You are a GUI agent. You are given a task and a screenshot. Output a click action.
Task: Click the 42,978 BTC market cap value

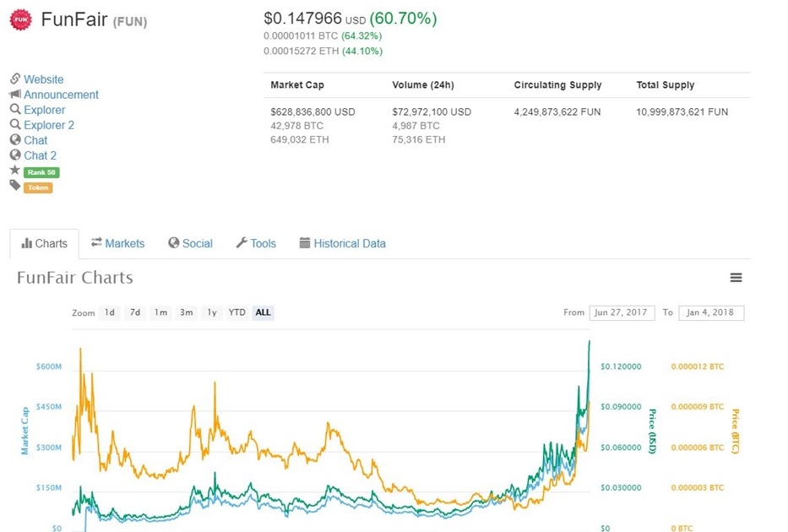point(296,126)
